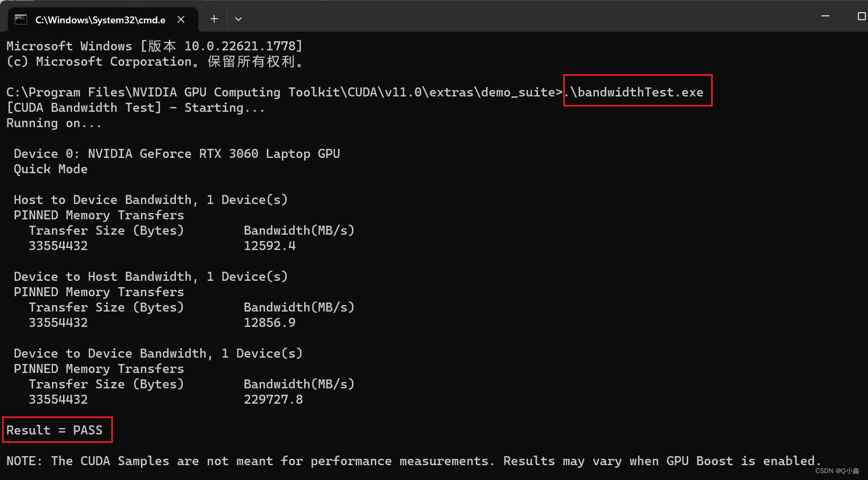The image size is (868, 480).
Task: Click the highlighted Result = PASS text
Action: tap(57, 430)
